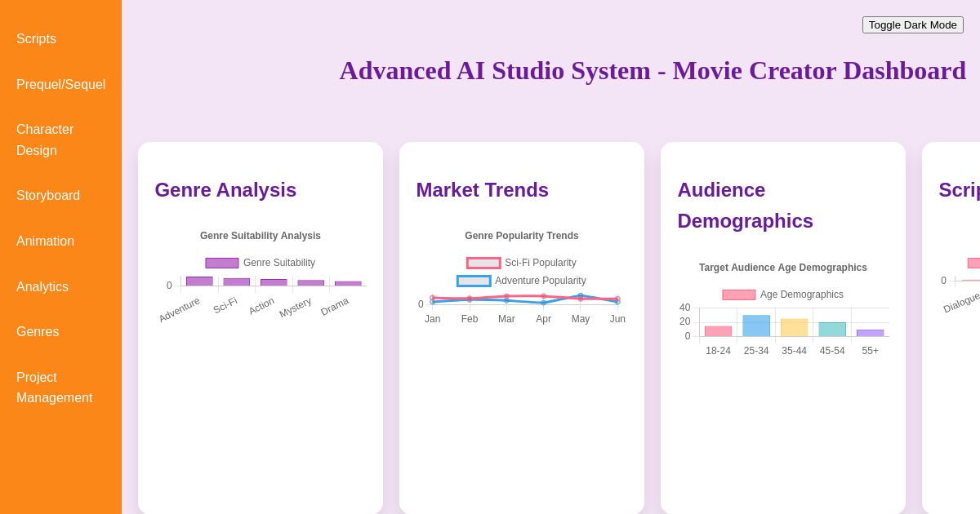Navigate to Scripts in the sidebar
Image resolution: width=980 pixels, height=514 pixels.
pos(36,39)
